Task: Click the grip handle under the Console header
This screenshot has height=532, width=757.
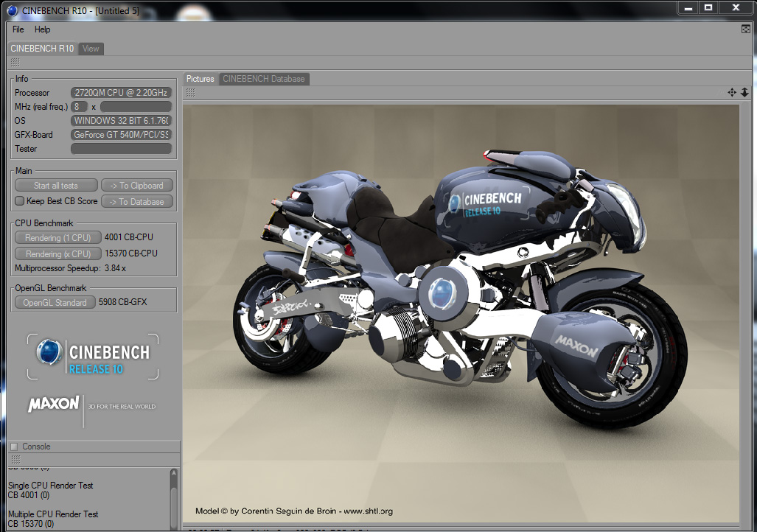Action: coord(15,459)
